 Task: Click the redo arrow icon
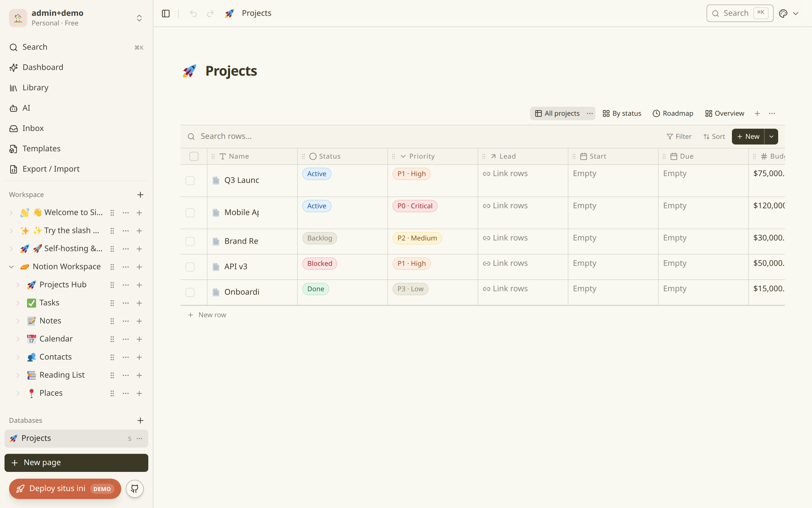coord(210,14)
